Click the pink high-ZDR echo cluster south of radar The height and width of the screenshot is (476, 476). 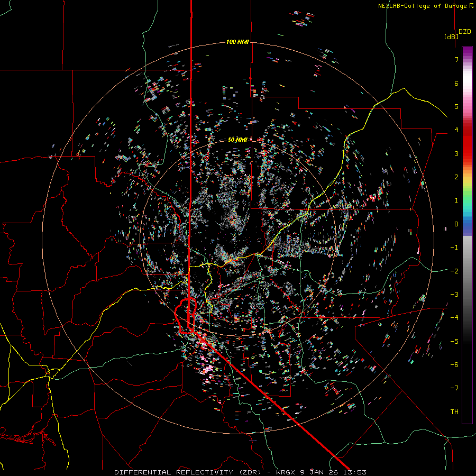(x=209, y=370)
